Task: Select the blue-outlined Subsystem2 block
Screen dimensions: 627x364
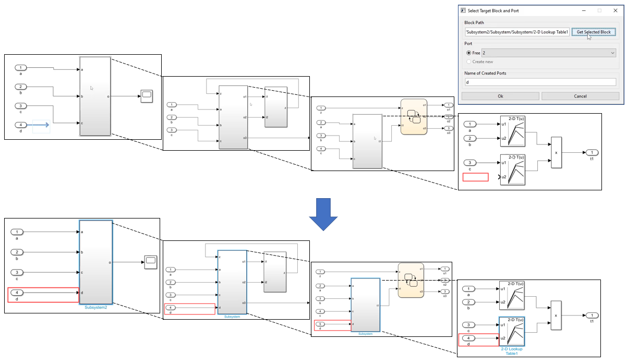Action: [95, 262]
